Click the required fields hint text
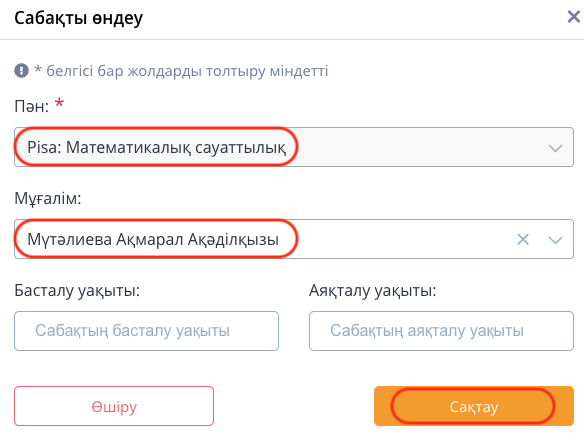This screenshot has width=584, height=435. pyautogui.click(x=181, y=71)
